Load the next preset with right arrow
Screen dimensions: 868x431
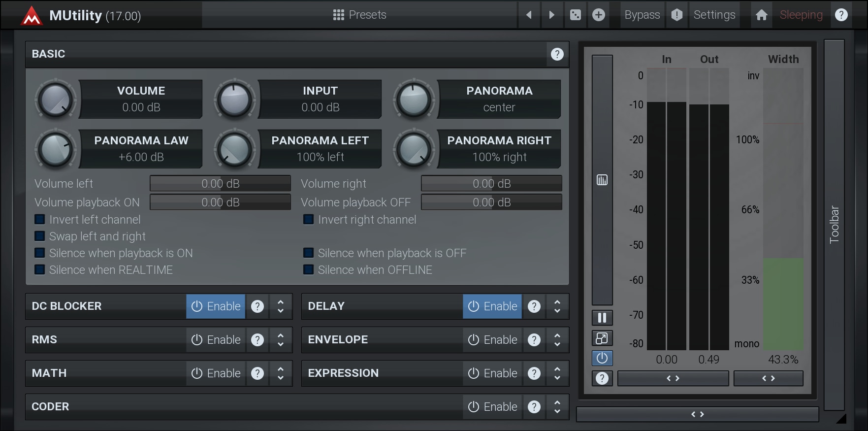coord(551,15)
